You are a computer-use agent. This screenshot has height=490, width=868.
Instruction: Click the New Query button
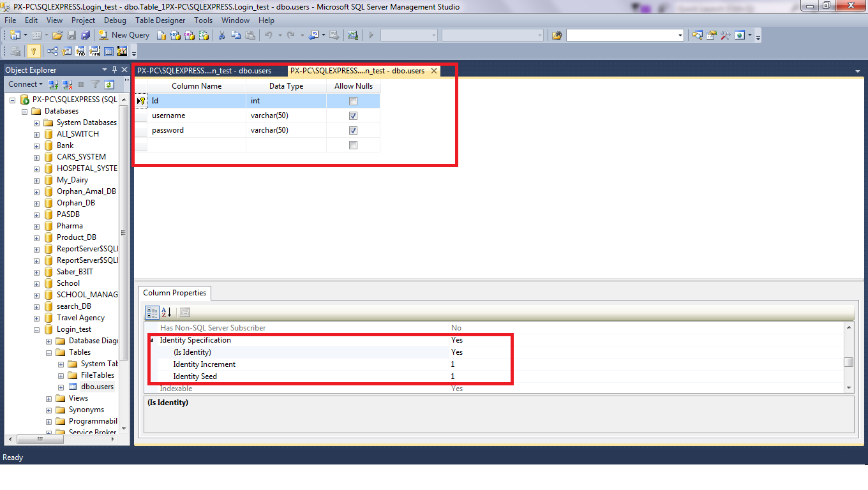pyautogui.click(x=124, y=35)
